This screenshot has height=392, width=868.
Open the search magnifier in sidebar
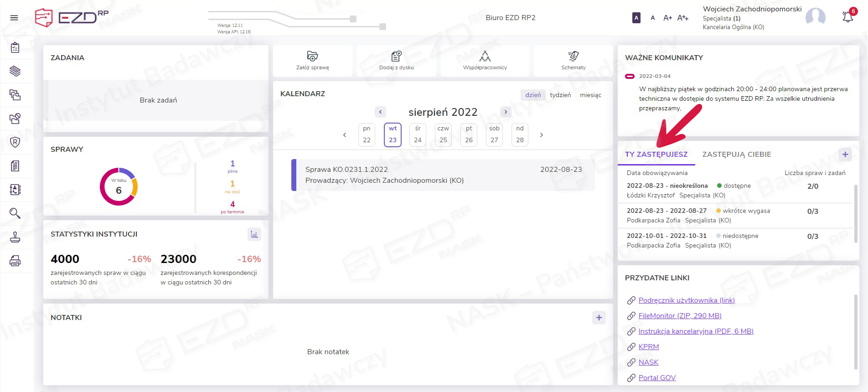tap(15, 213)
